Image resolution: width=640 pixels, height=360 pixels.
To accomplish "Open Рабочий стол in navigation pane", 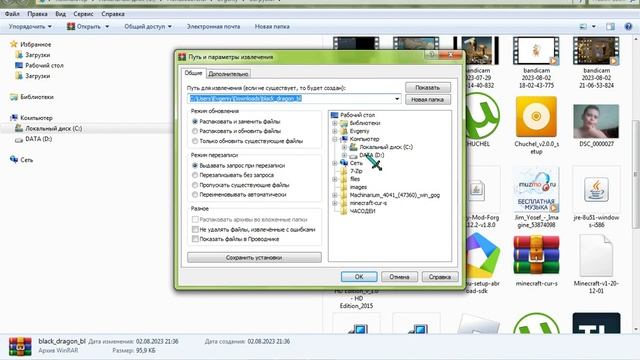I will click(44, 65).
